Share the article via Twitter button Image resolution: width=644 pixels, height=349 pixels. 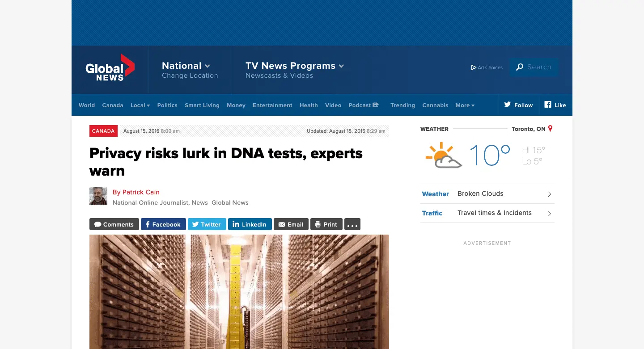207,224
